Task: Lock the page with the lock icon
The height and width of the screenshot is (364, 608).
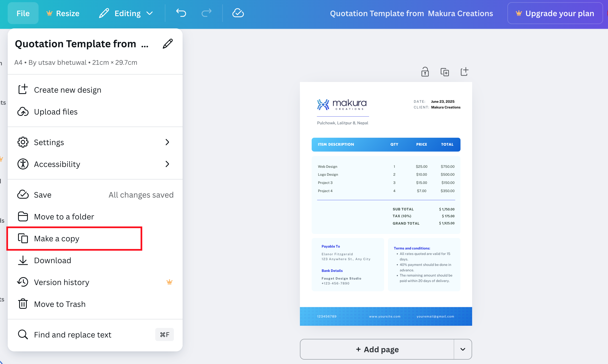Action: click(425, 72)
